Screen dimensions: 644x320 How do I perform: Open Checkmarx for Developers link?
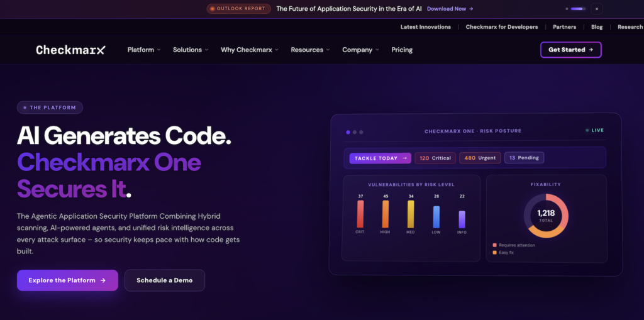pos(501,26)
